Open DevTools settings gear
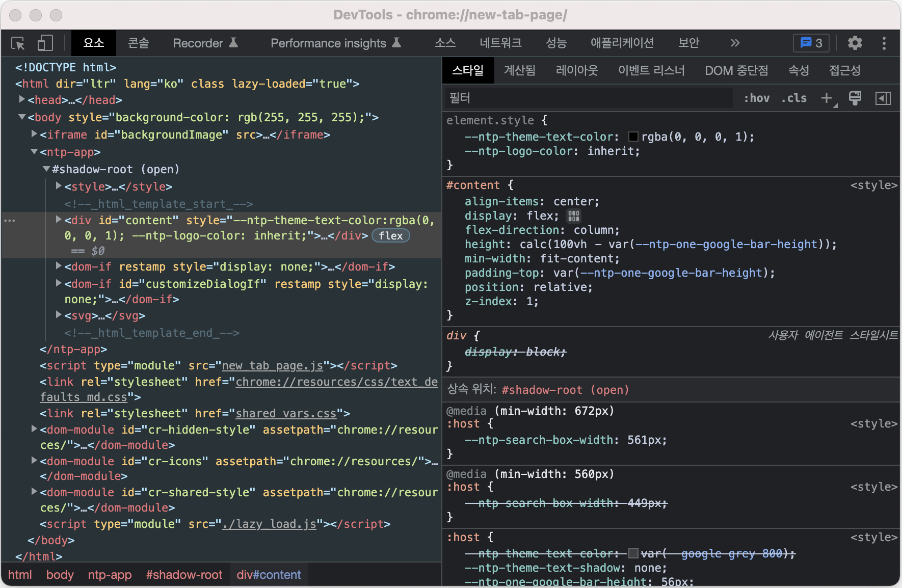902x588 pixels. coord(855,43)
